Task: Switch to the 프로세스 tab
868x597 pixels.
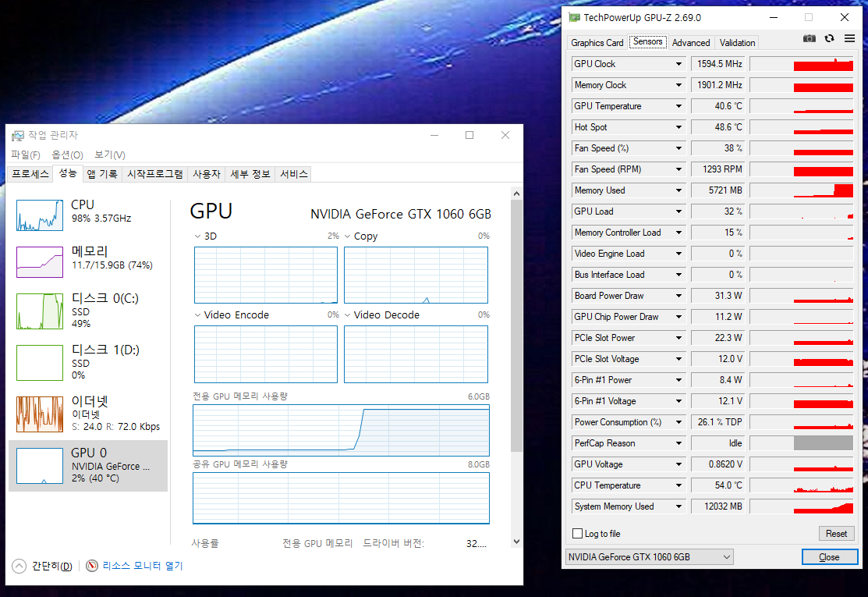Action: (x=30, y=174)
